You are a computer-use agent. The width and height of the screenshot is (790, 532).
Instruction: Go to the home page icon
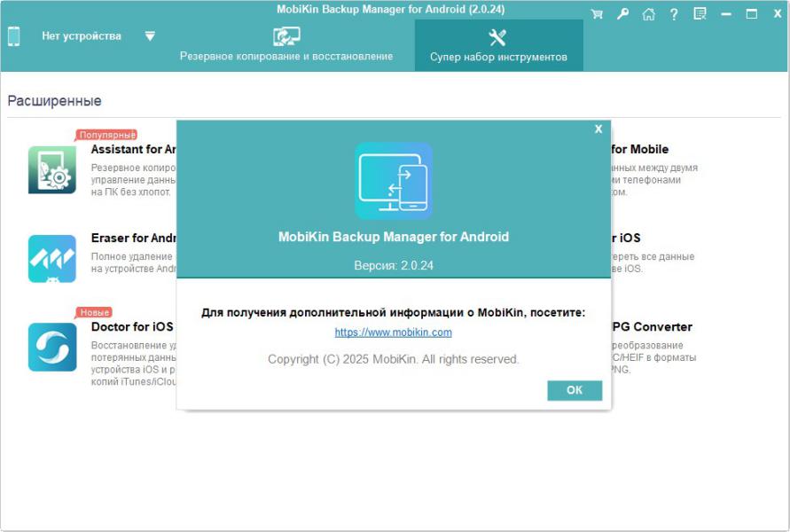648,14
